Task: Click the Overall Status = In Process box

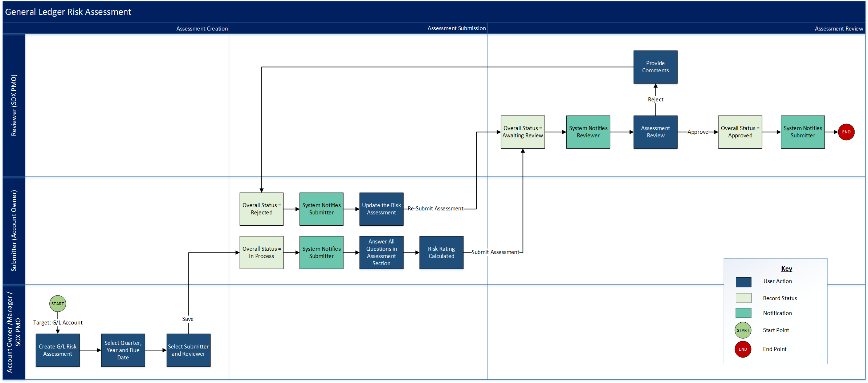Action: tap(261, 253)
